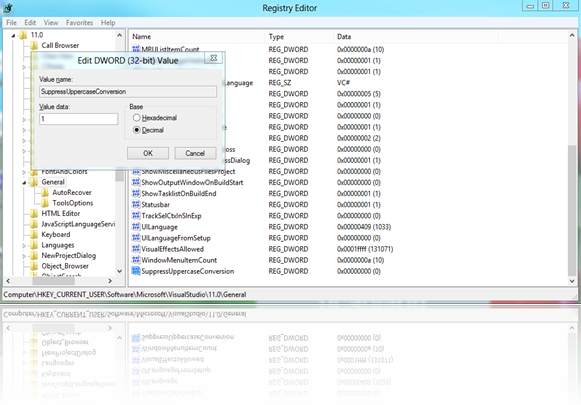Click the DWORD icon beside MRUListItemCount
Image resolution: width=581 pixels, height=405 pixels.
(x=136, y=49)
